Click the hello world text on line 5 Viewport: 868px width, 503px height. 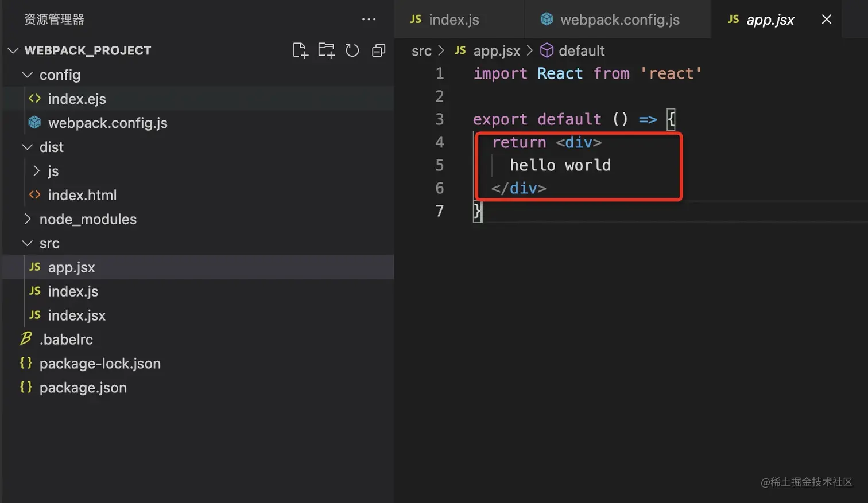560,165
